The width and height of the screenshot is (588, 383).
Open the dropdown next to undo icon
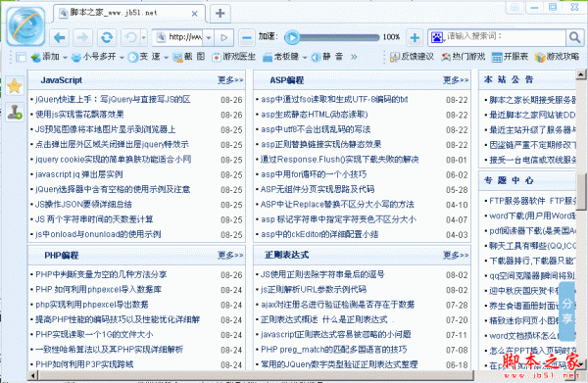pos(144,37)
